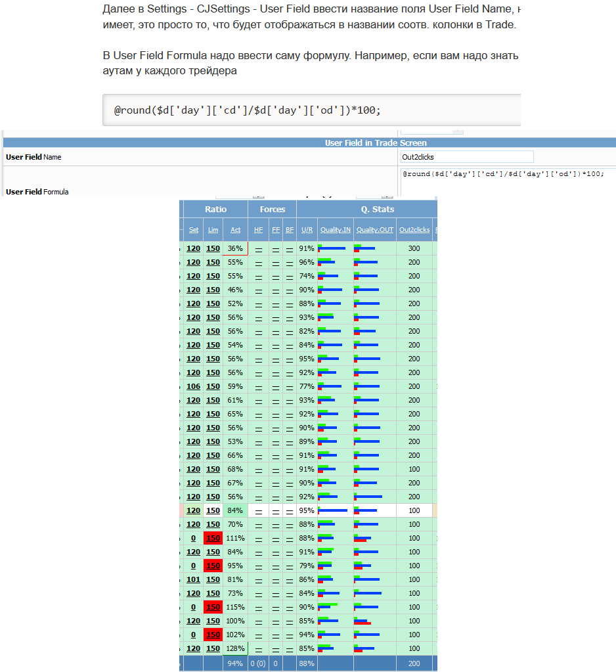Sort by the Quality.OUT column header
The height and width of the screenshot is (672, 616).
tap(375, 230)
